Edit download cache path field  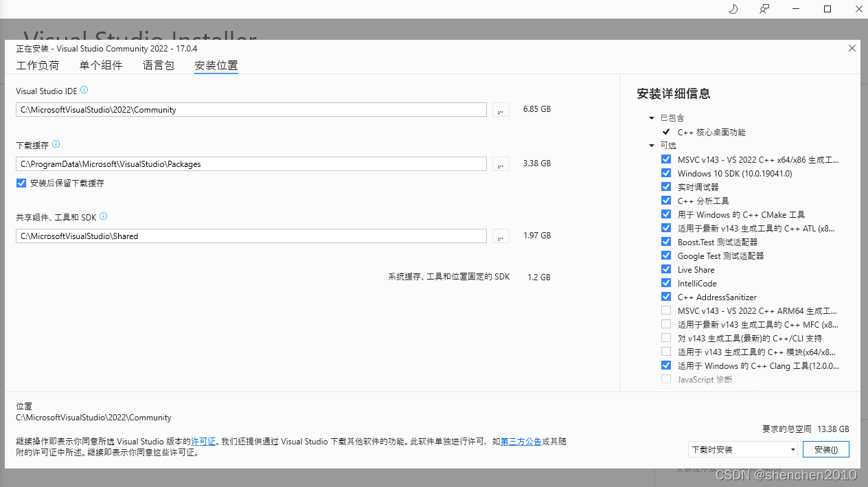tap(251, 164)
